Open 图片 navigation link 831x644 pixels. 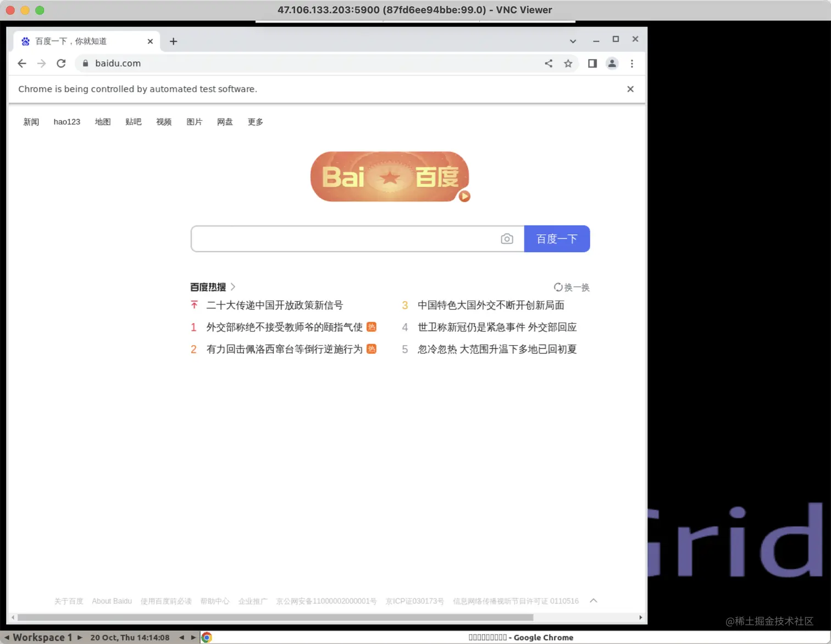point(195,122)
